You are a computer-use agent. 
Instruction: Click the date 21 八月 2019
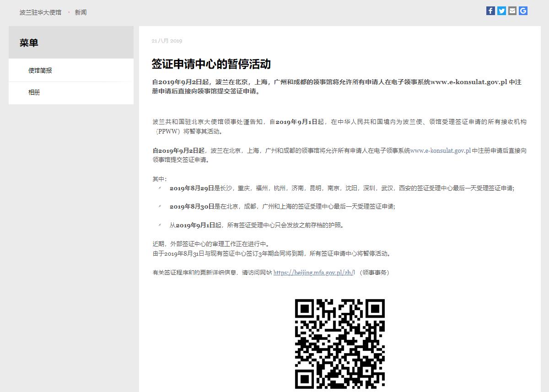coord(167,41)
